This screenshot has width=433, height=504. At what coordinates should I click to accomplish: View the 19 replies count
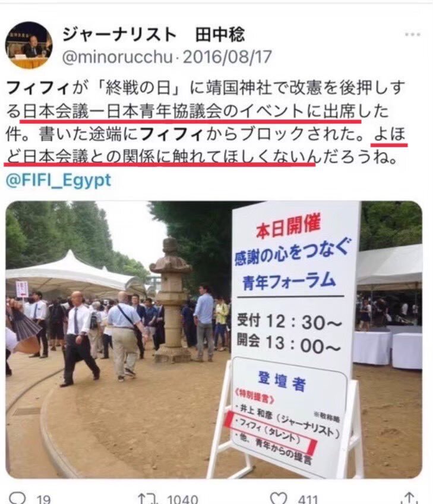click(44, 499)
